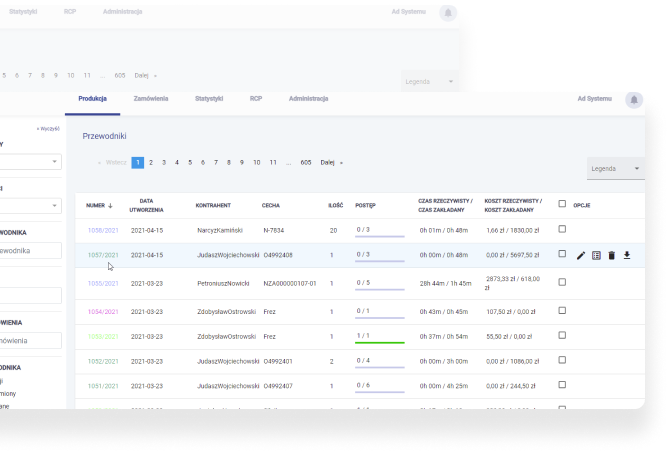Viewport: 670px width, 454px height.
Task: Click the Wyczyść clear filters link
Action: pyautogui.click(x=48, y=129)
